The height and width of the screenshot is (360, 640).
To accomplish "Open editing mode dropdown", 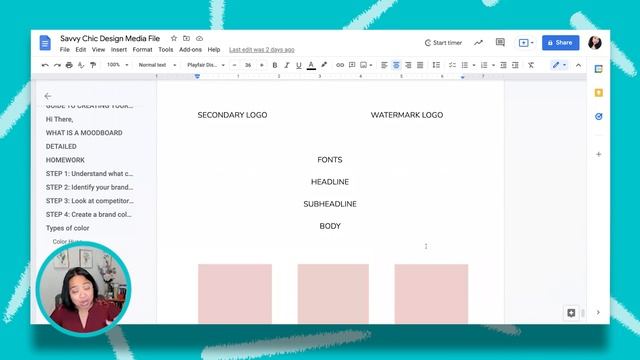I will pos(559,65).
